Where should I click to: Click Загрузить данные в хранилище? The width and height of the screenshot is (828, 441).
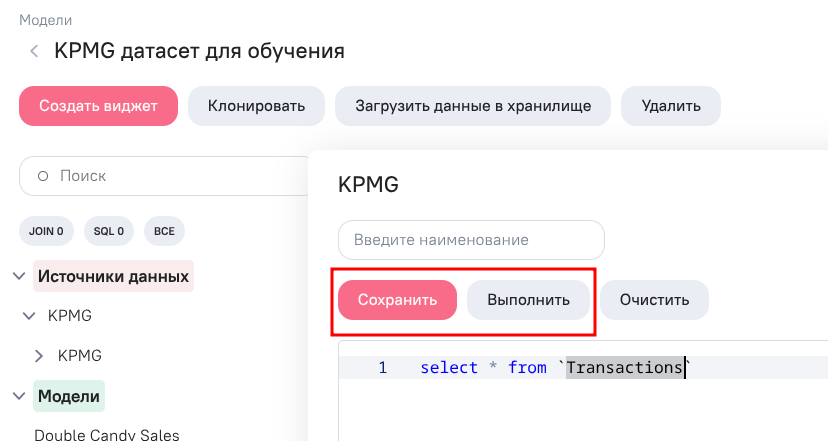(x=473, y=106)
